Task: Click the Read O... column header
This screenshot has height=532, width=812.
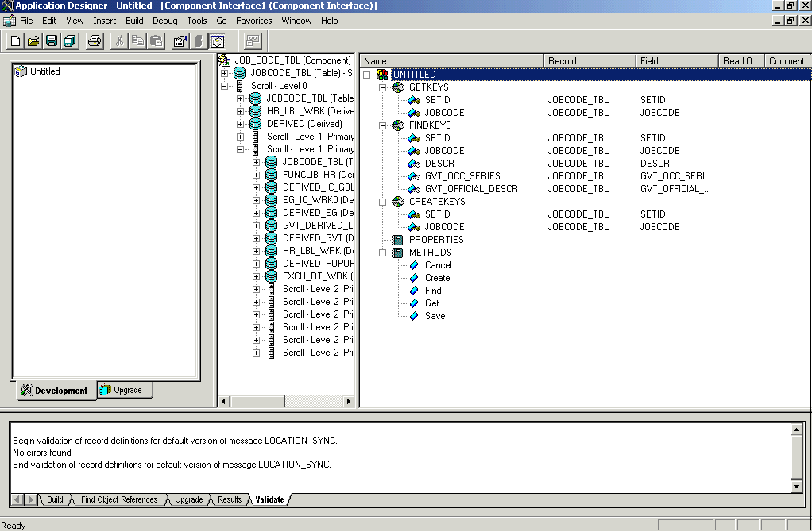Action: pyautogui.click(x=740, y=60)
